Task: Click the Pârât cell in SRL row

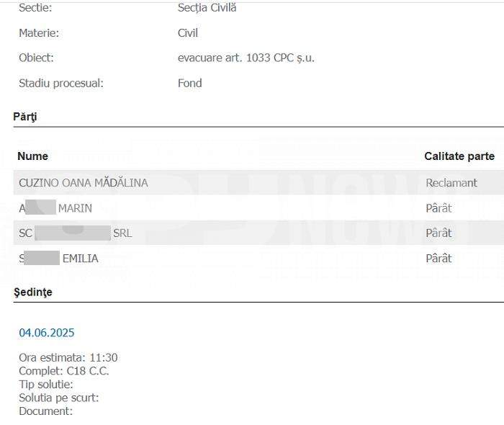Action: click(438, 233)
